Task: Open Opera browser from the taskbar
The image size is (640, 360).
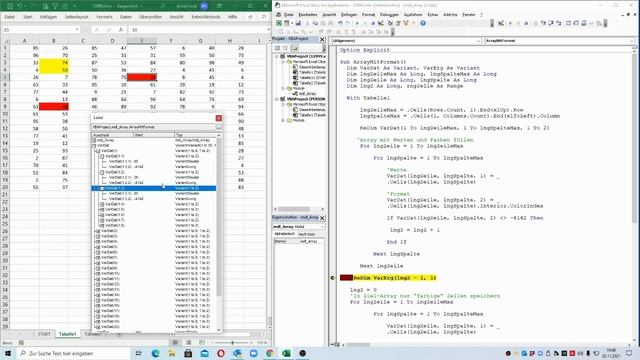Action: [221, 353]
